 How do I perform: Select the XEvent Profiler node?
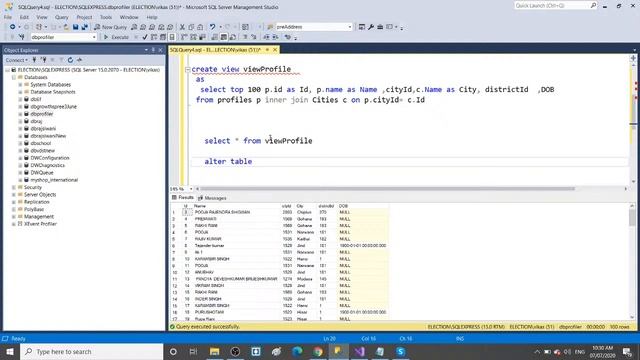40,224
